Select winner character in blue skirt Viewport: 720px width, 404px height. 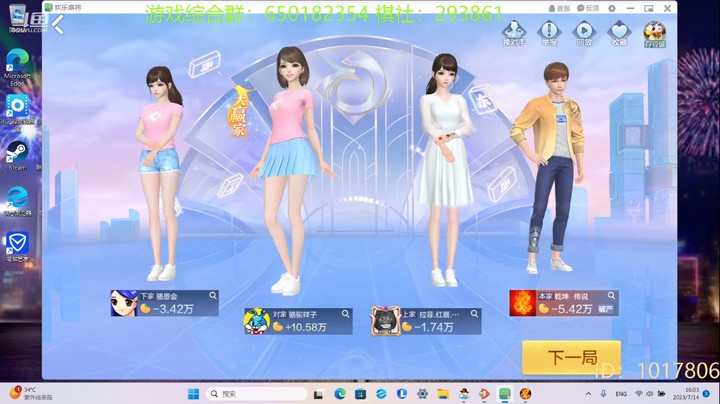click(x=292, y=170)
